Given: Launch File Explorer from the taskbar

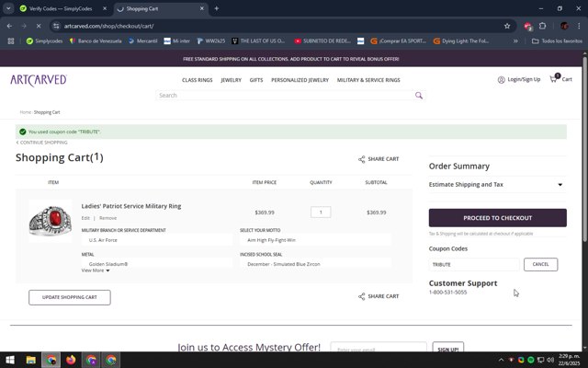Looking at the screenshot, I should 30,360.
